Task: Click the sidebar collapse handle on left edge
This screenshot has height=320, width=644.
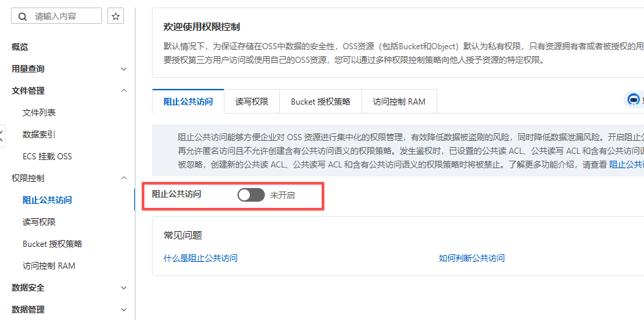Action: pyautogui.click(x=2, y=135)
